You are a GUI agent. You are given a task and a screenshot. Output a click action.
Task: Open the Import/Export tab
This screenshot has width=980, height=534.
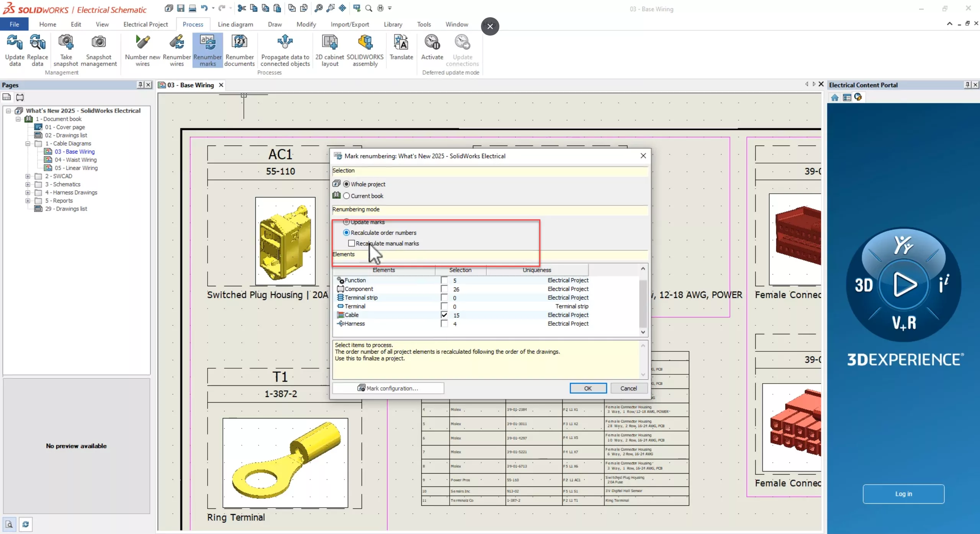click(x=350, y=24)
